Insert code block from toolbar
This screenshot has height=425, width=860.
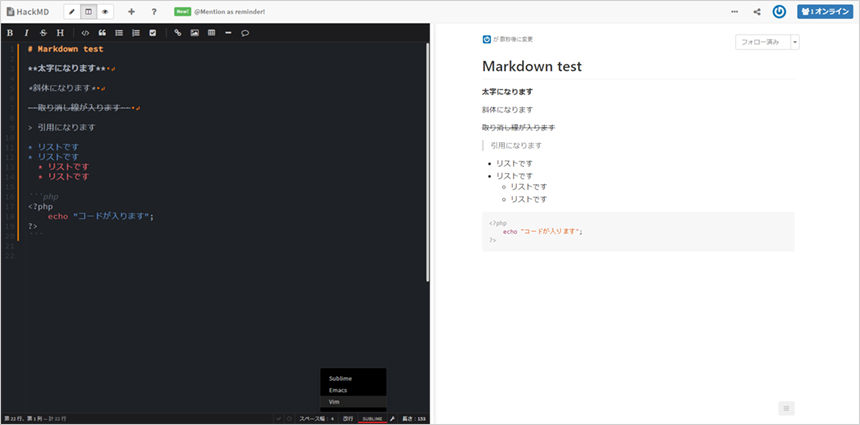[85, 33]
